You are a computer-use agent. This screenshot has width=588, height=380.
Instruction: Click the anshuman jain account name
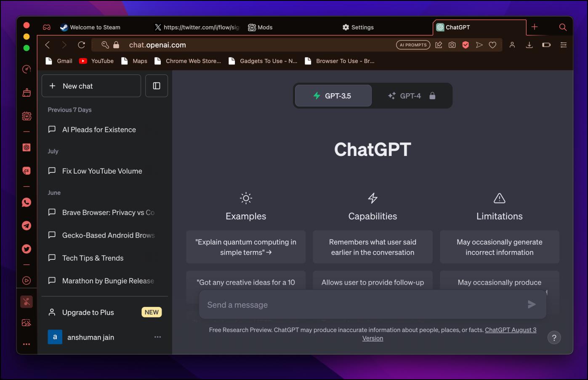[x=90, y=337]
